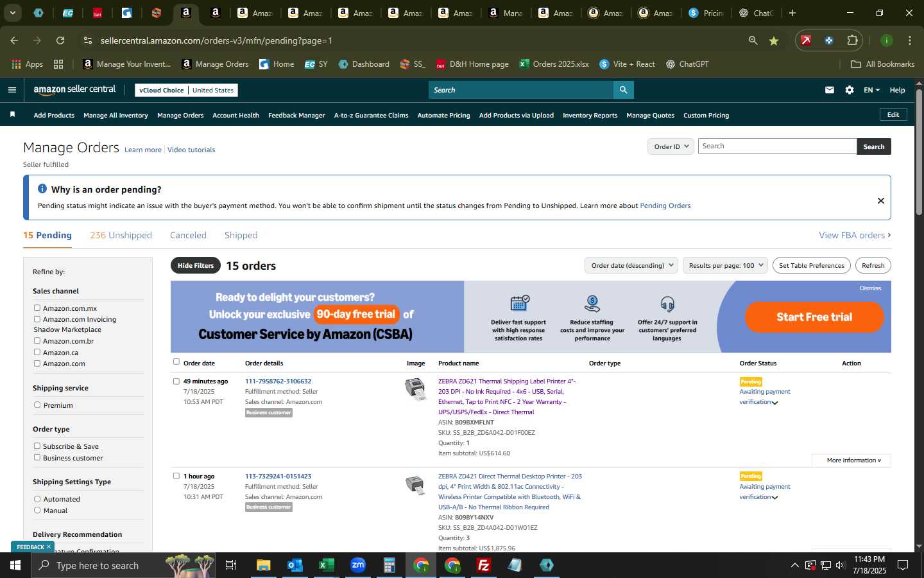Open the Order date (descending) sort dropdown
The image size is (924, 578).
(x=631, y=265)
